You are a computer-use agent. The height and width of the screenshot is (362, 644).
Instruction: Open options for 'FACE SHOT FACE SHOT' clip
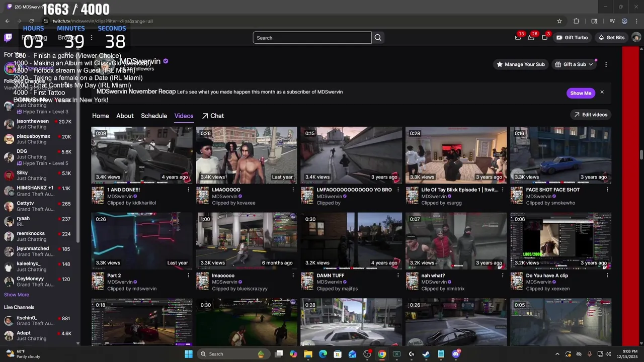pos(607,190)
